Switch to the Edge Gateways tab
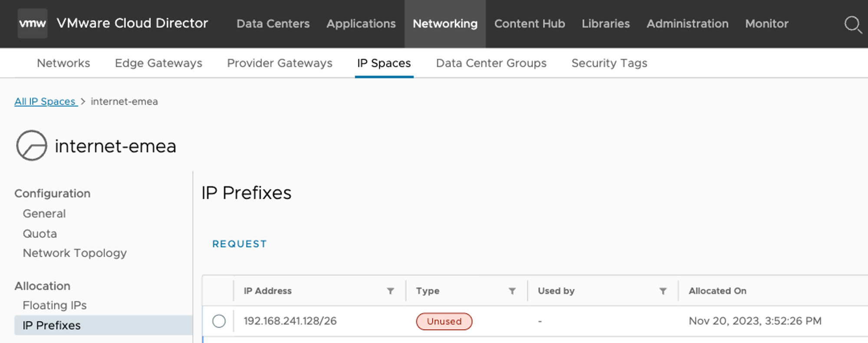This screenshot has height=343, width=868. click(x=158, y=63)
